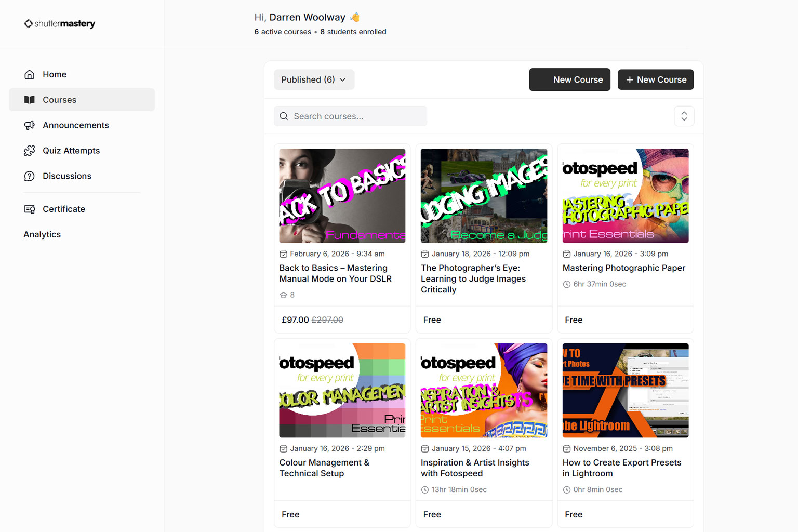Image resolution: width=798 pixels, height=532 pixels.
Task: Open the Back to Basics course thumbnail
Action: pos(342,196)
